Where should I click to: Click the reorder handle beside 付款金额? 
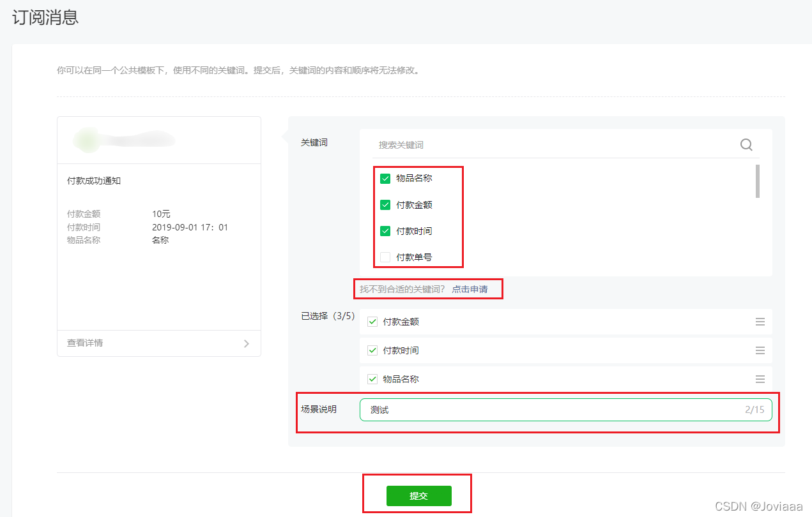pyautogui.click(x=760, y=322)
